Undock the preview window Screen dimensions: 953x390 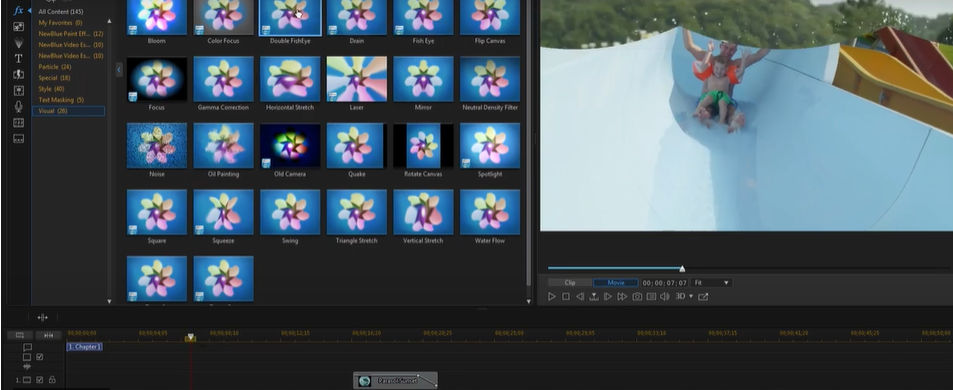pos(703,296)
